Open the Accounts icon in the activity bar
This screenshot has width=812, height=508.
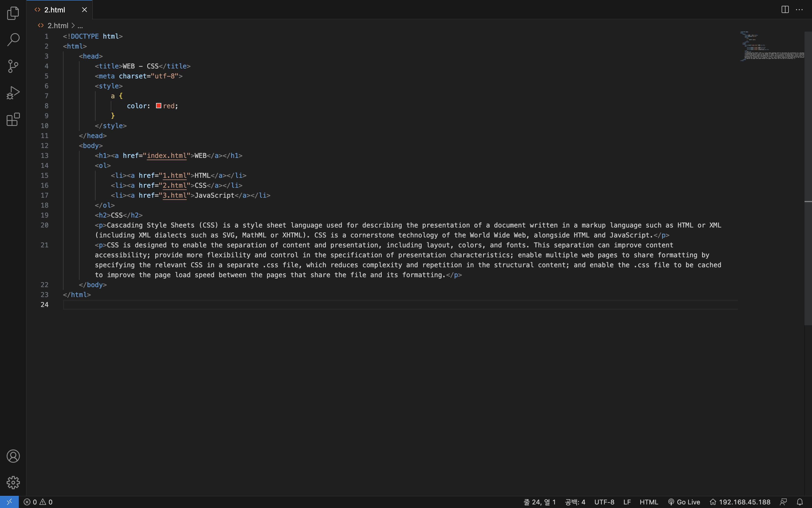14,456
